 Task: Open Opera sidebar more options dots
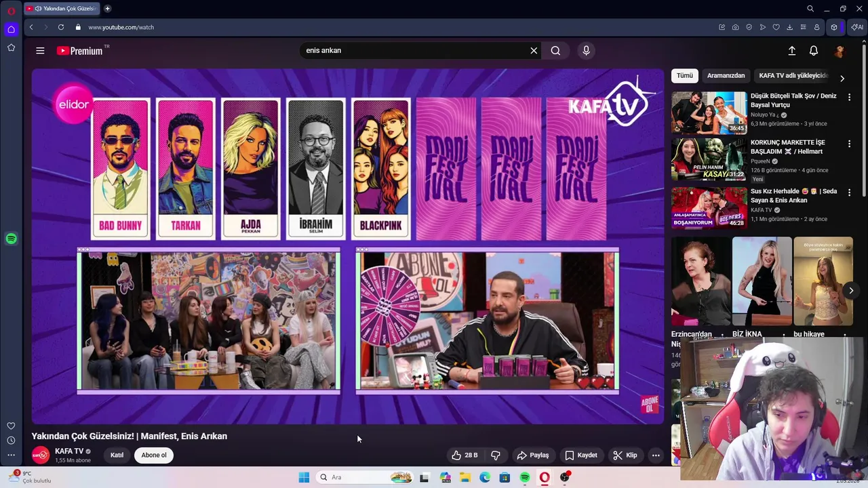(x=11, y=455)
